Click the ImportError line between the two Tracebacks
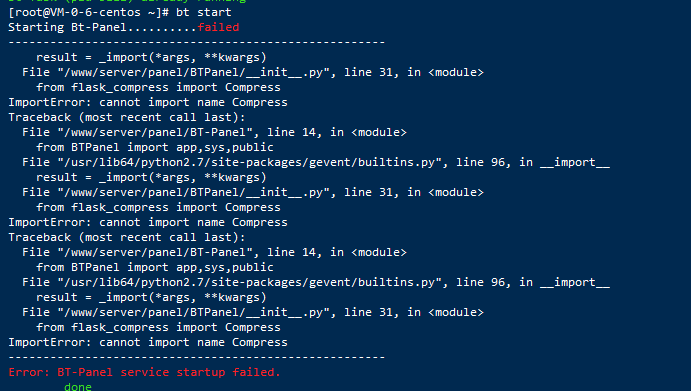 click(148, 222)
